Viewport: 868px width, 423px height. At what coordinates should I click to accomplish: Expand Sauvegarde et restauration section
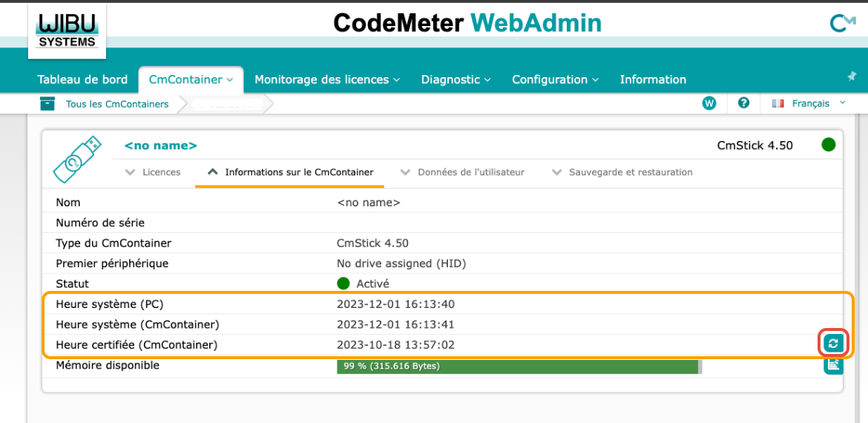(622, 172)
